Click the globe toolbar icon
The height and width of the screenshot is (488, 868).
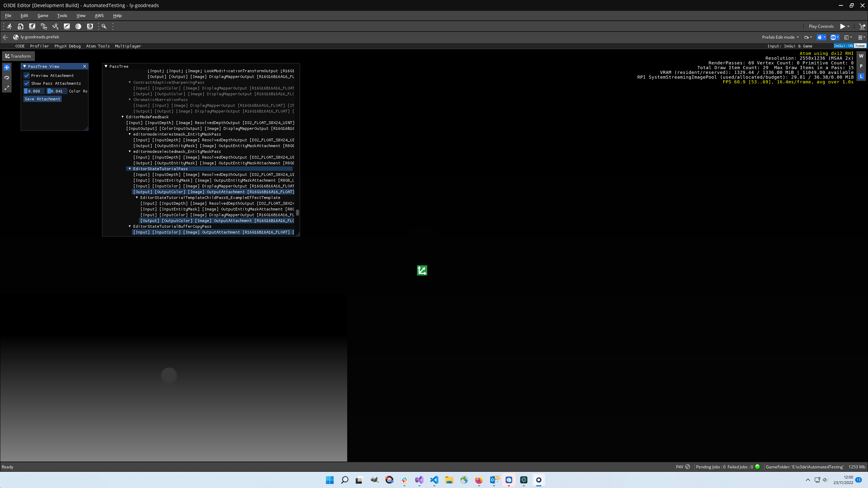[x=79, y=26]
